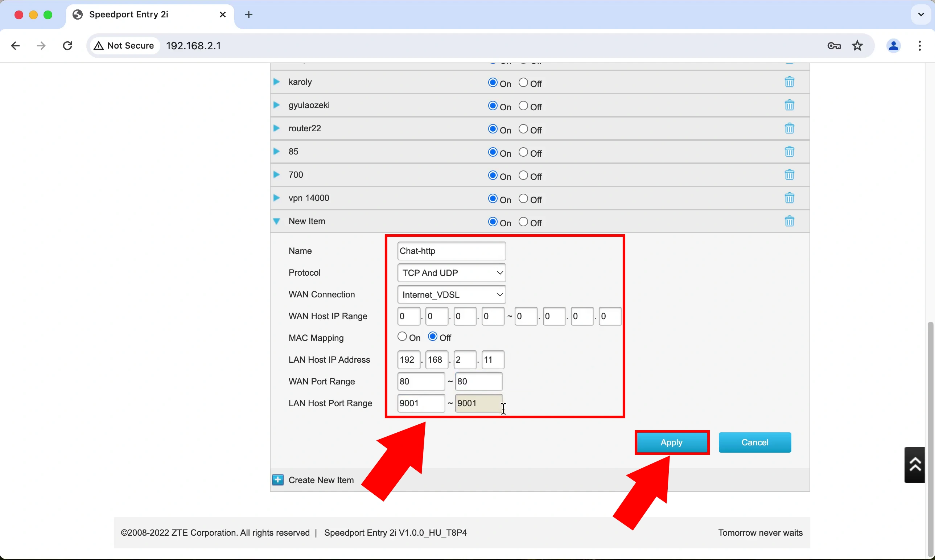Click the Cancel button
The image size is (935, 560).
point(755,442)
